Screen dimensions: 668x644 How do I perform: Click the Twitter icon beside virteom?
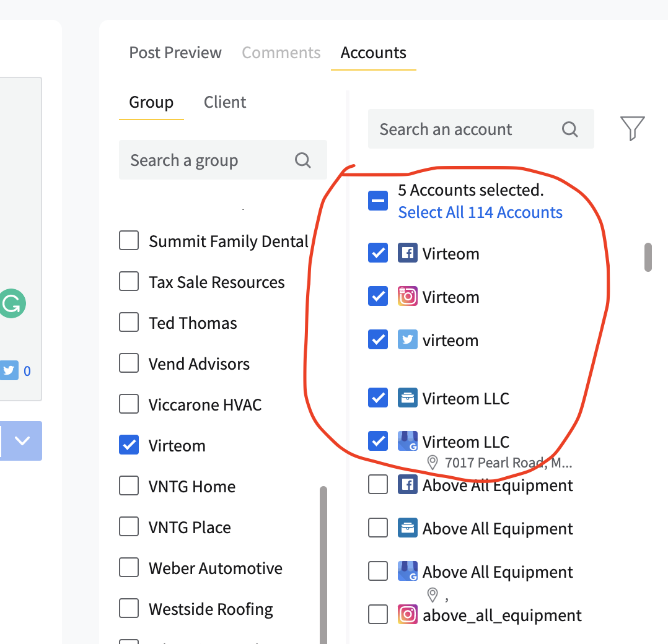[407, 340]
